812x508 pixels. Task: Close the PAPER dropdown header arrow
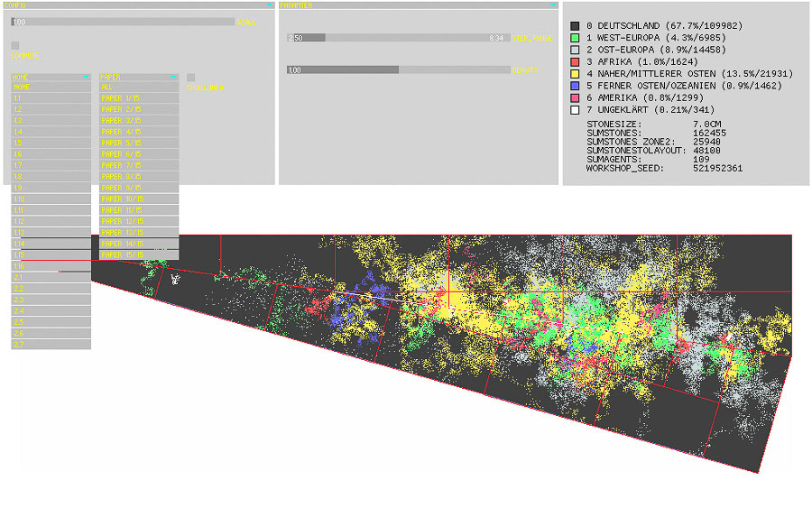point(173,78)
